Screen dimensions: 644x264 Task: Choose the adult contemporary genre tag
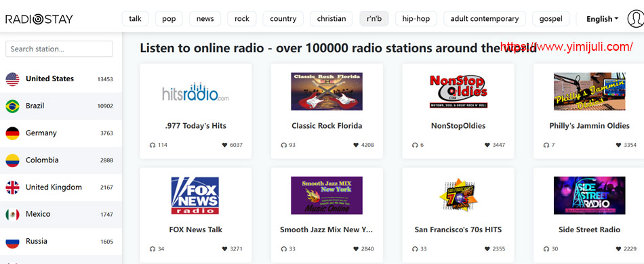[485, 19]
